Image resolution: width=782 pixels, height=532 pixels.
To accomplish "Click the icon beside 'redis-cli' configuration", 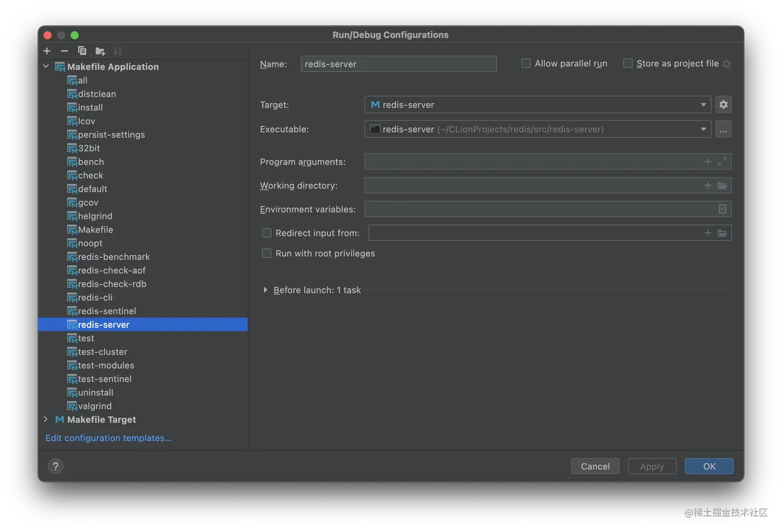I will point(72,298).
